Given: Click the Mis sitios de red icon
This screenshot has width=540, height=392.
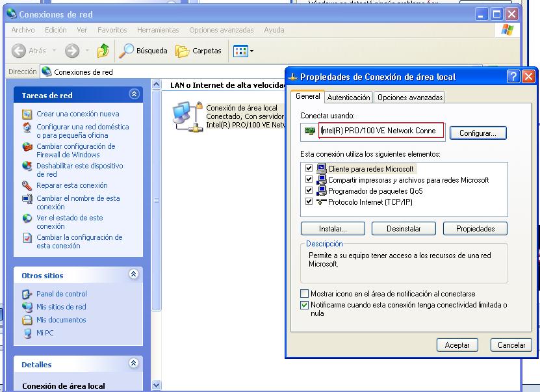Looking at the screenshot, I should [x=27, y=307].
